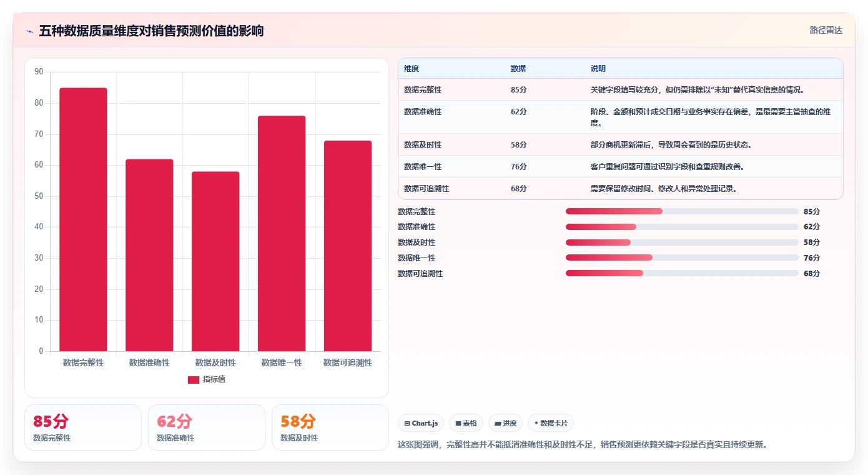
Task: Click the 维度 column header
Action: point(412,69)
